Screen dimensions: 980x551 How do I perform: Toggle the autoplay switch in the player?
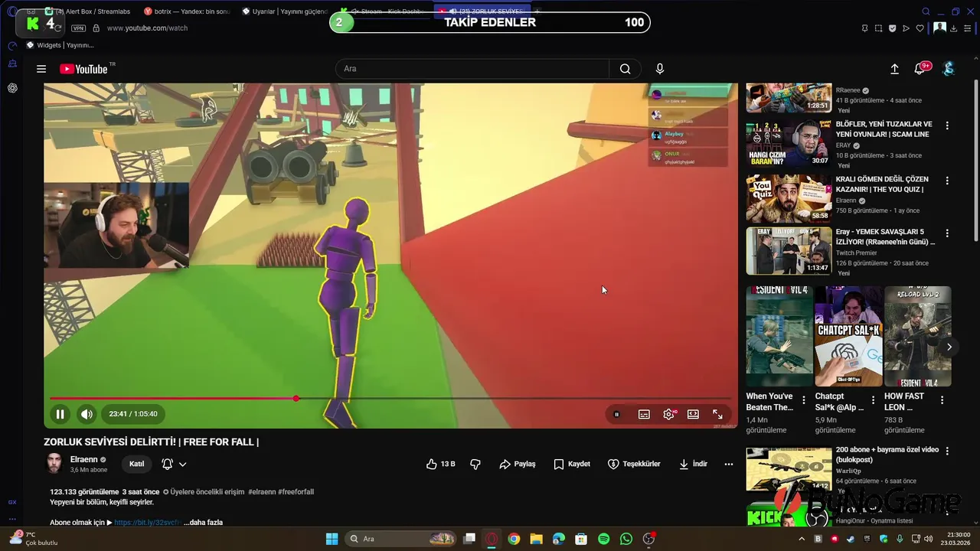[x=616, y=414]
